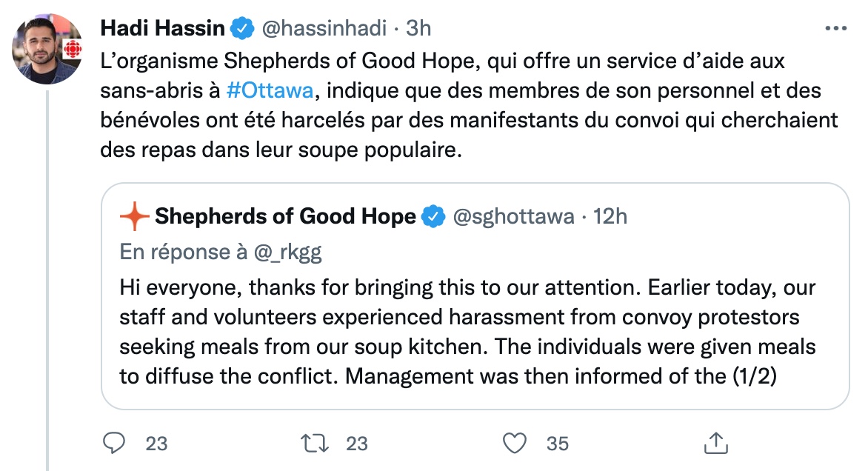Viewport: 868px width, 471px height.
Task: Click the #Ottawa hashtag link
Action: (270, 90)
